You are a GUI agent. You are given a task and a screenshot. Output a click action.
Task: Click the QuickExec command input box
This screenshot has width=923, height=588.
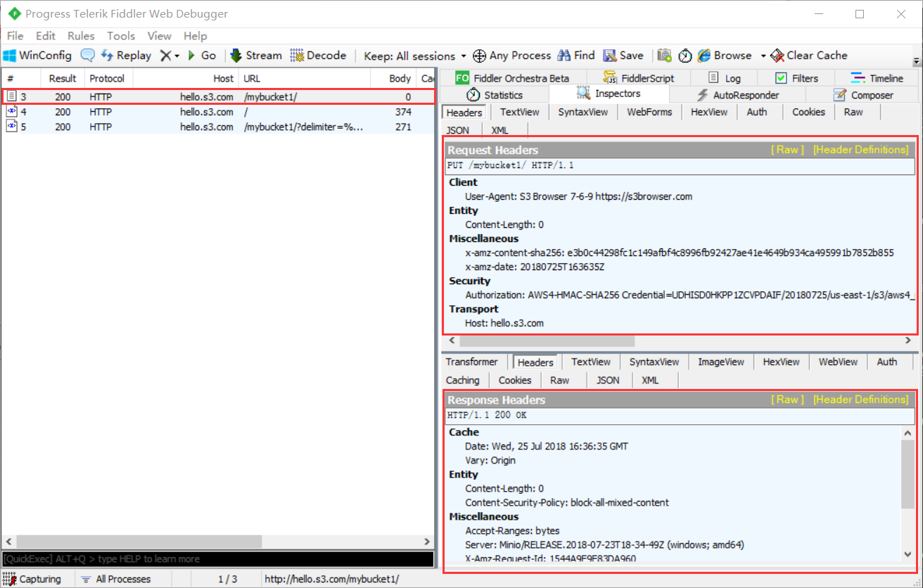pos(217,559)
